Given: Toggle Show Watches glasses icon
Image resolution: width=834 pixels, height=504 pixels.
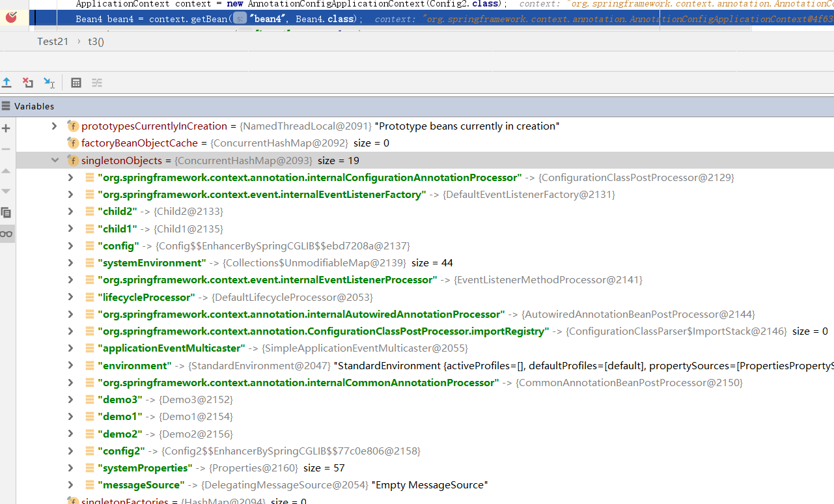Looking at the screenshot, I should point(6,234).
